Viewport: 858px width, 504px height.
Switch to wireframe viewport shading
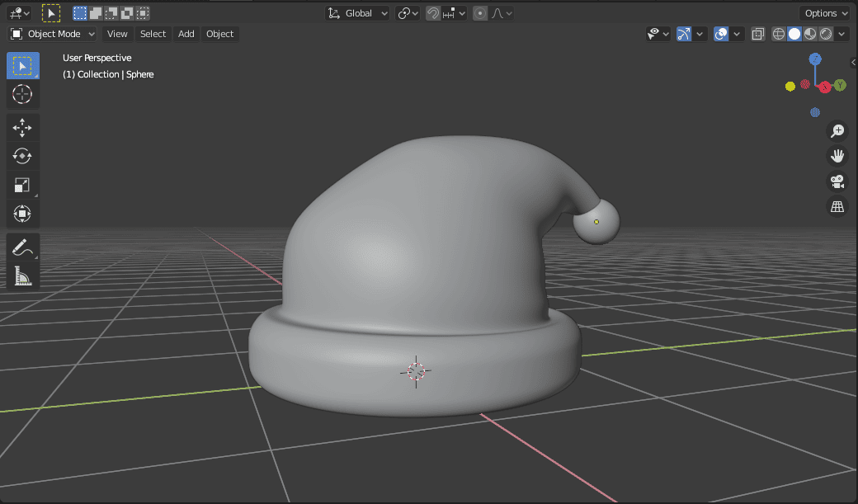(x=779, y=34)
